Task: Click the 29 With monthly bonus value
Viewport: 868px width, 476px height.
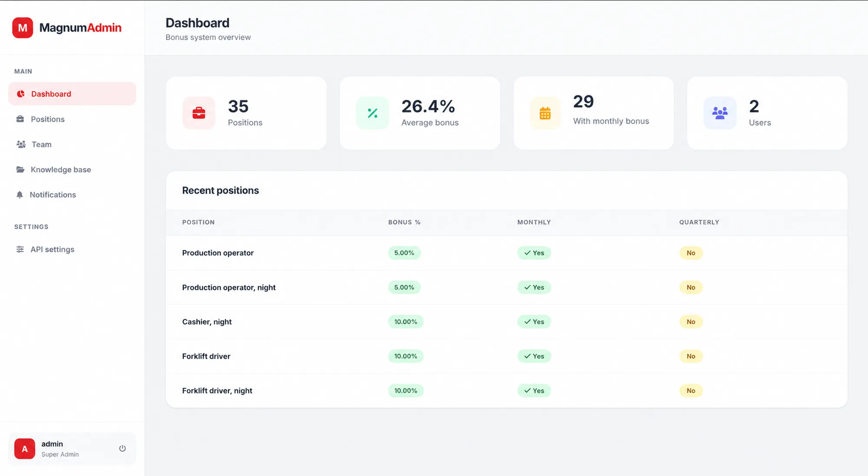Action: pos(583,102)
